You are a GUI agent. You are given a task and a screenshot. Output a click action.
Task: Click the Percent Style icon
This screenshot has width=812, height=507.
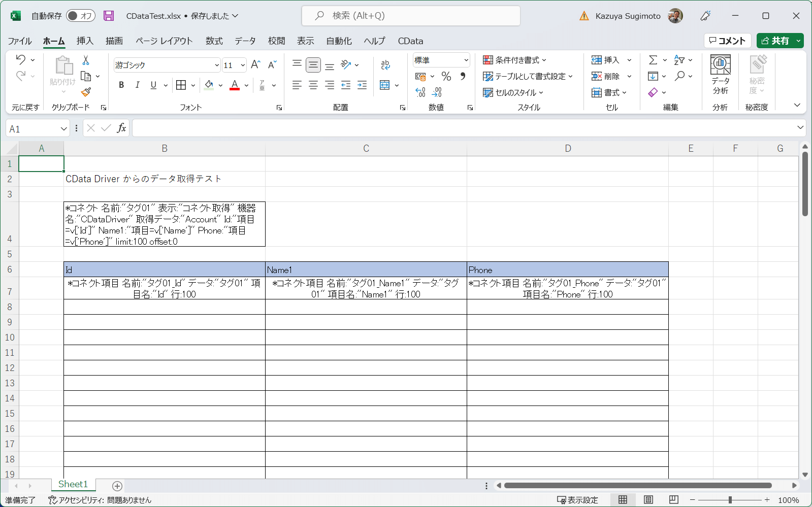(x=446, y=76)
